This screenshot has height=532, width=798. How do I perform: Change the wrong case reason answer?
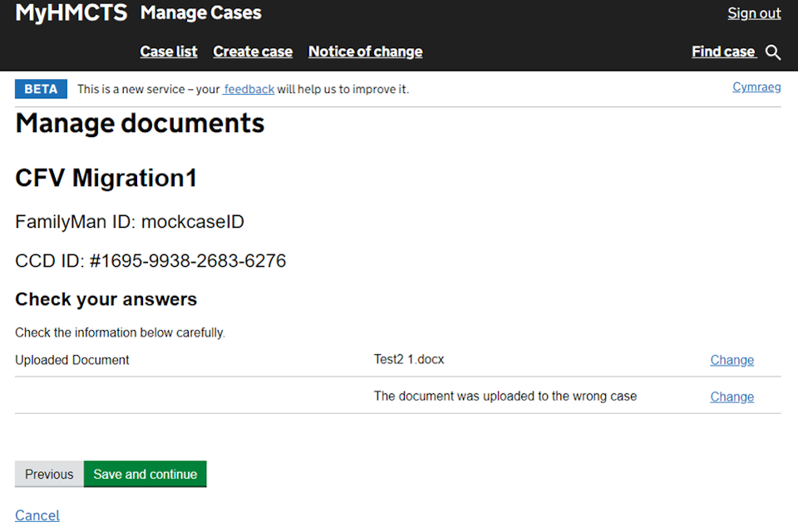(731, 397)
